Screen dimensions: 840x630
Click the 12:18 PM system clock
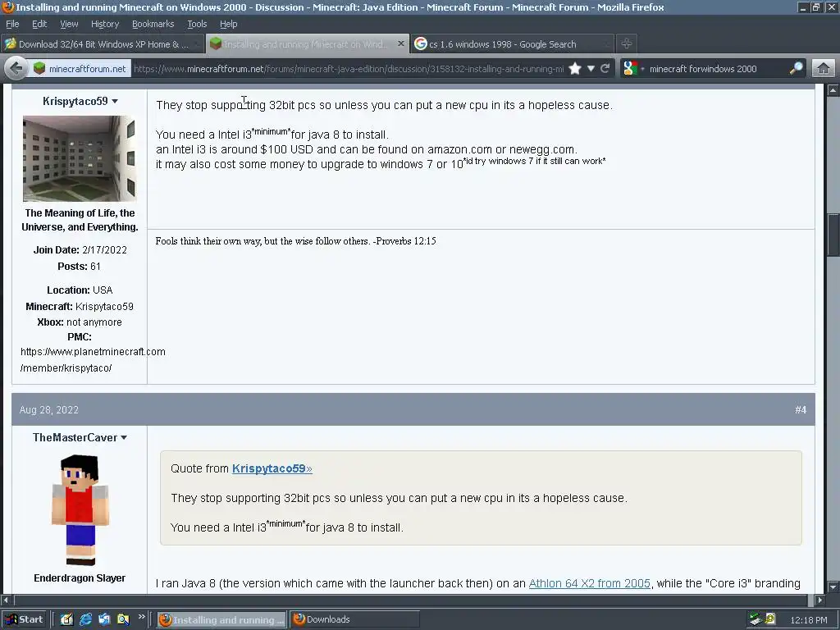[808, 620]
